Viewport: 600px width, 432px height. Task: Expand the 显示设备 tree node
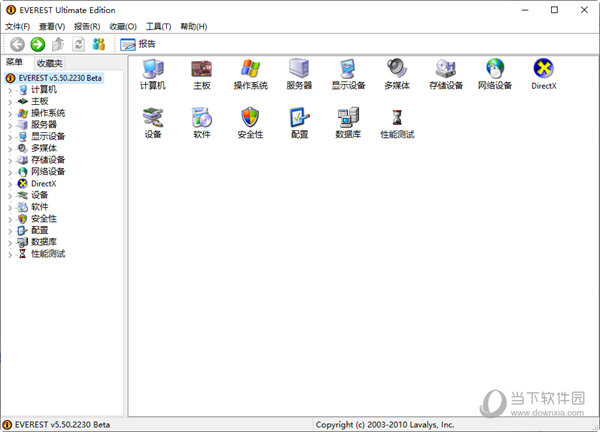[x=10, y=137]
